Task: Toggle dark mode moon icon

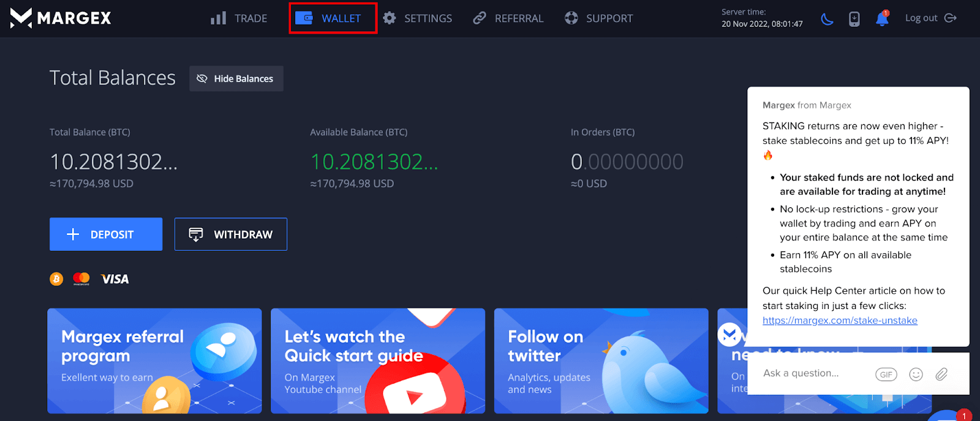Action: (x=827, y=19)
